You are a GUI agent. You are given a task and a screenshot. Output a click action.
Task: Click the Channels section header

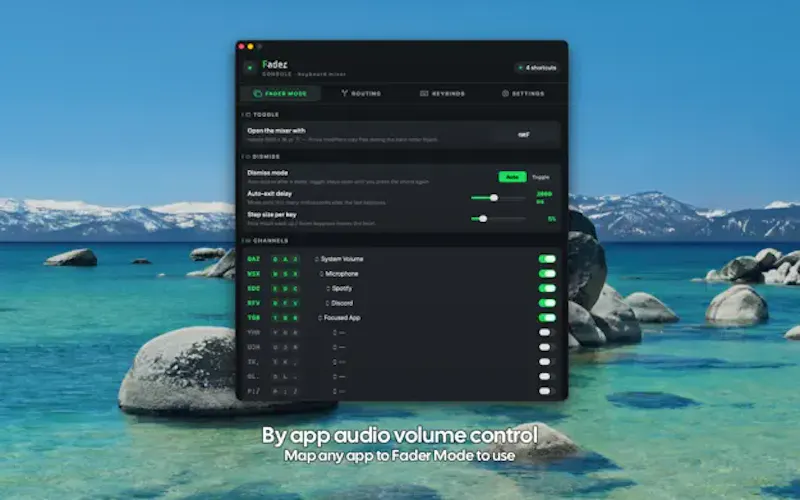coord(265,241)
